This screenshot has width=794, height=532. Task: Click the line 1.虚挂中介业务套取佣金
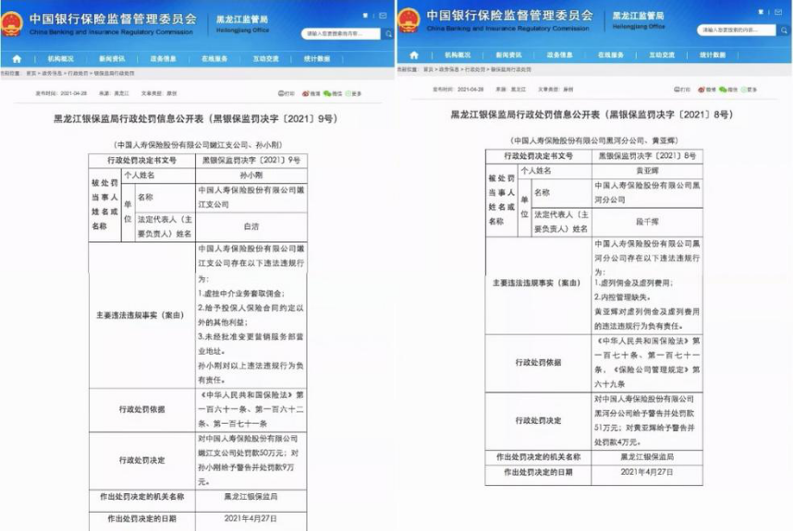point(241,293)
